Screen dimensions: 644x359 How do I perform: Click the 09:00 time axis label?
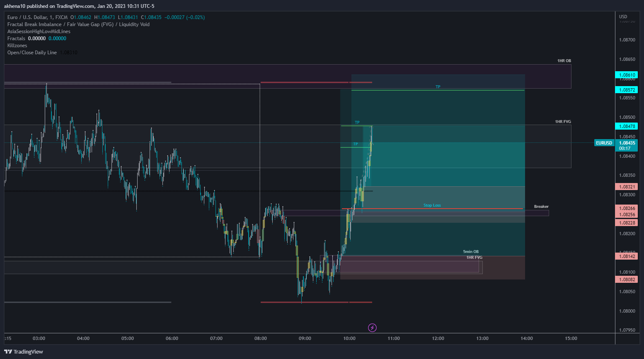pyautogui.click(x=305, y=338)
